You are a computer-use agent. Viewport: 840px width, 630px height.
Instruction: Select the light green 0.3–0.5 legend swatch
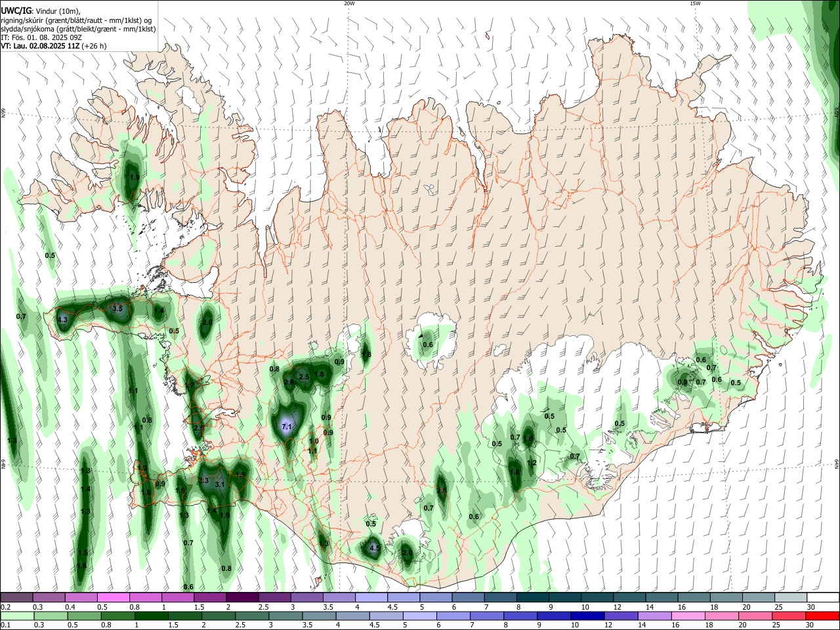(51, 616)
